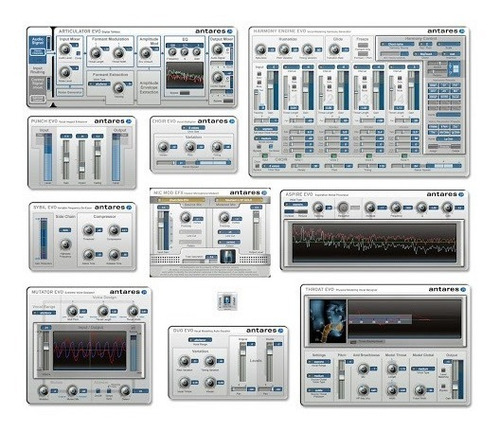
Task: Click the Choir EVO middle Variation knob
Action: pyautogui.click(x=190, y=147)
